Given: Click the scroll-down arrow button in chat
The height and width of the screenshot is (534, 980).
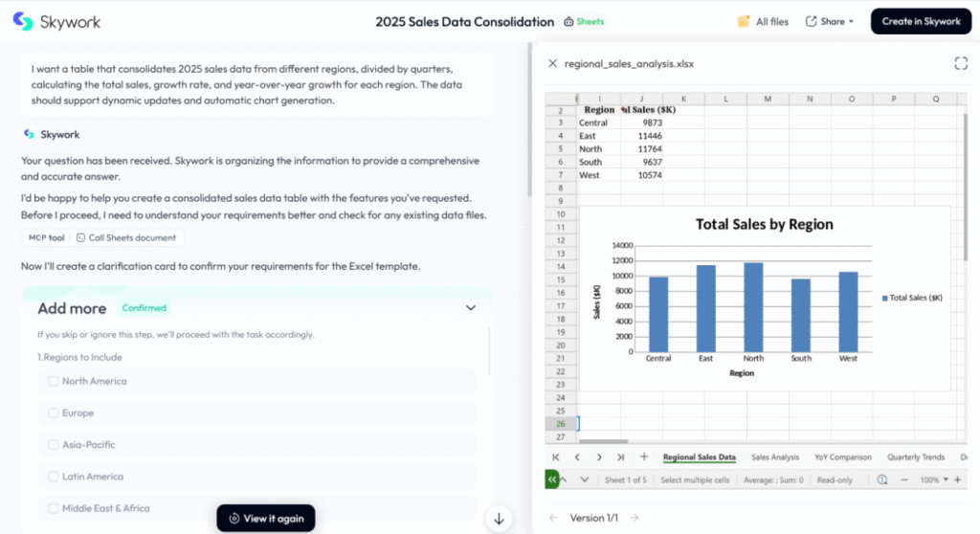Looking at the screenshot, I should 499,519.
